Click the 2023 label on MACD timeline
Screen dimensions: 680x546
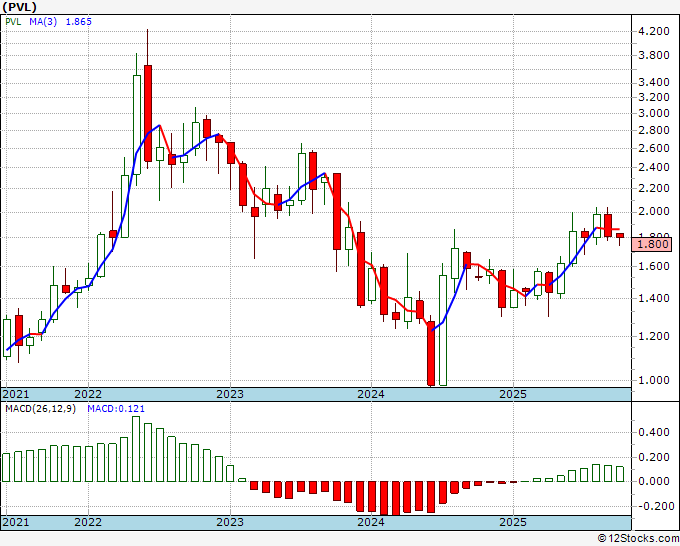[x=230, y=522]
